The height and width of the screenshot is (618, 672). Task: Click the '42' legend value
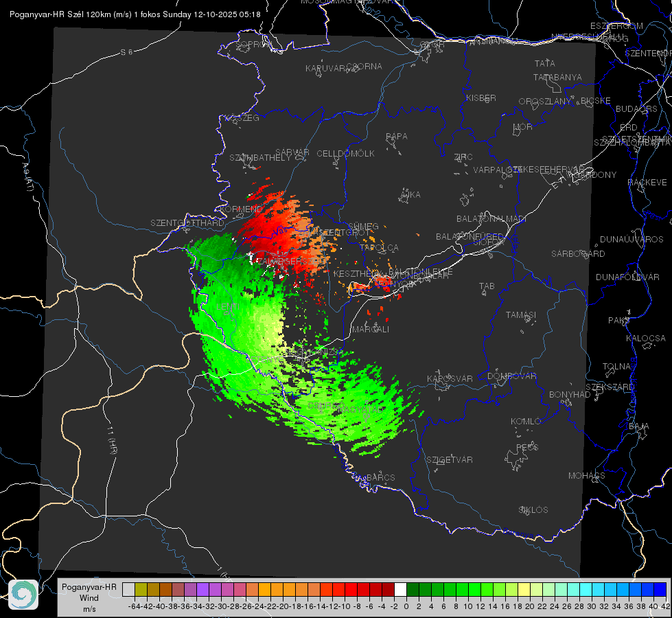(665, 606)
